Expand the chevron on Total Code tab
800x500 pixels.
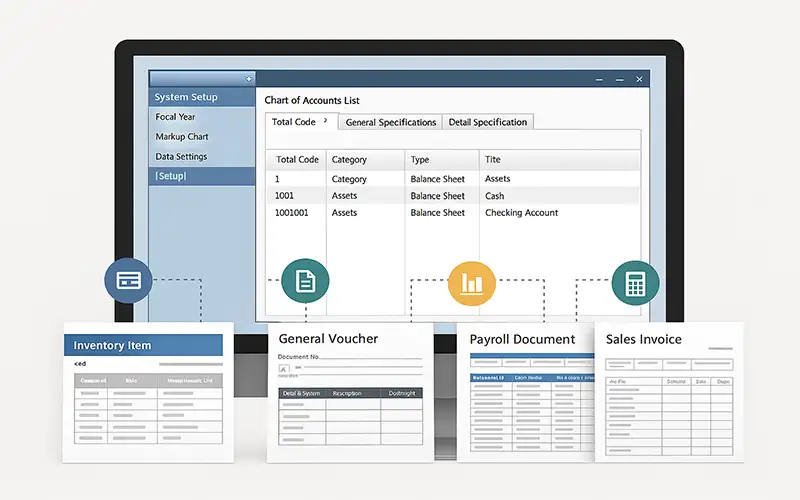(325, 121)
